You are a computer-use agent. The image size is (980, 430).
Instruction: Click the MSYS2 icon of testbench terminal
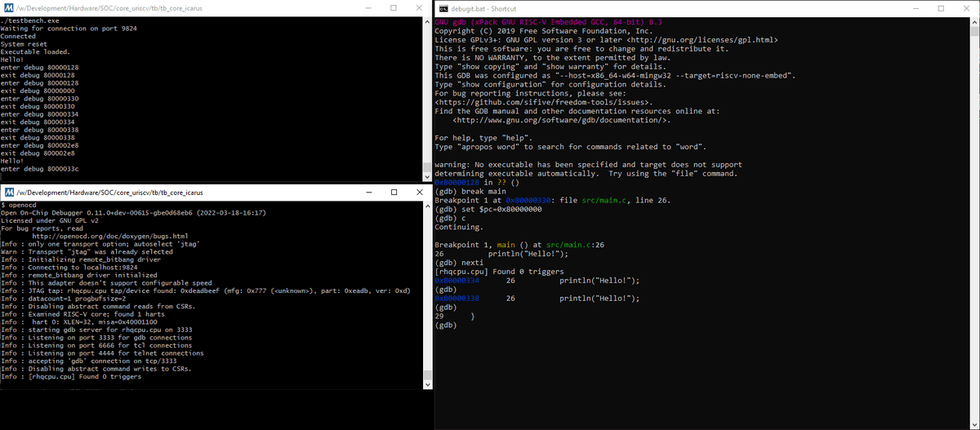[9, 8]
